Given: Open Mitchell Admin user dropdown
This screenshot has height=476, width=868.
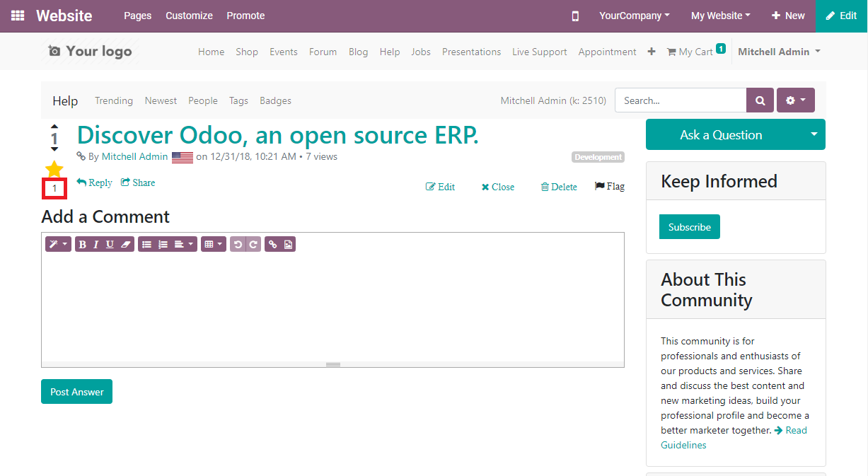Looking at the screenshot, I should (779, 52).
